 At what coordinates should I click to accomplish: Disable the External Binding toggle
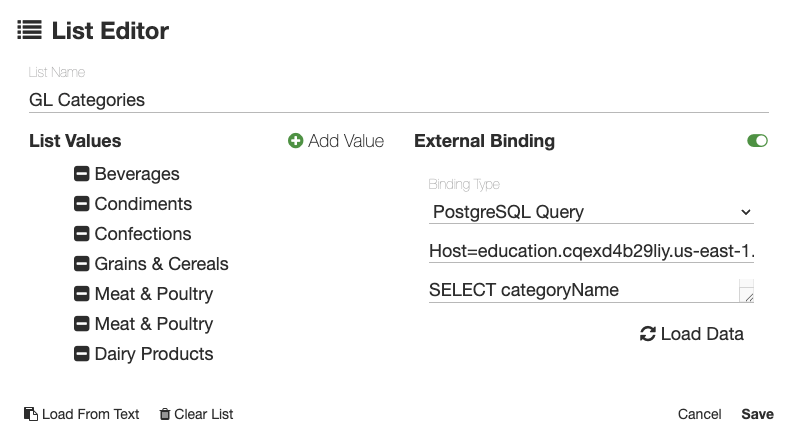tap(757, 141)
